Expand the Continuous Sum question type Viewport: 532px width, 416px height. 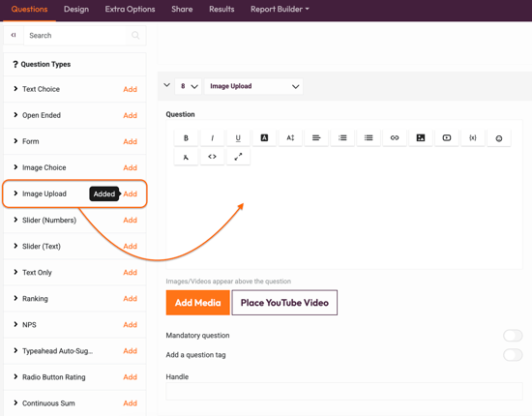coord(15,402)
